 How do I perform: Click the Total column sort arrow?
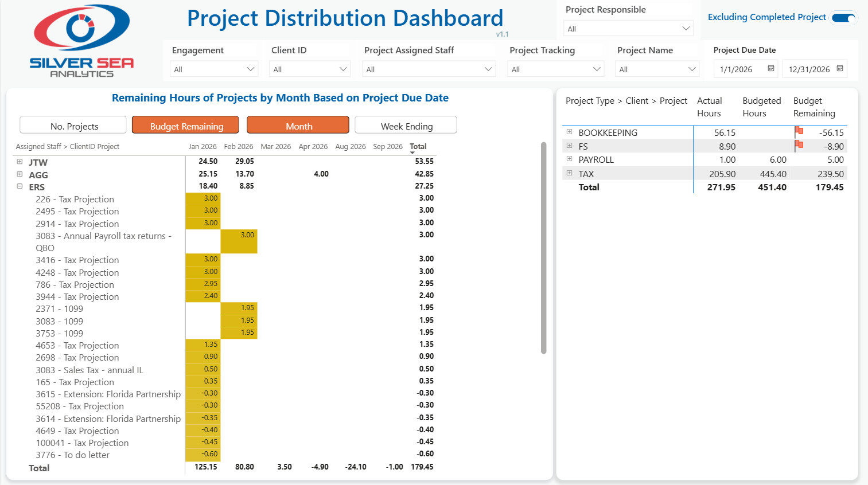(412, 153)
